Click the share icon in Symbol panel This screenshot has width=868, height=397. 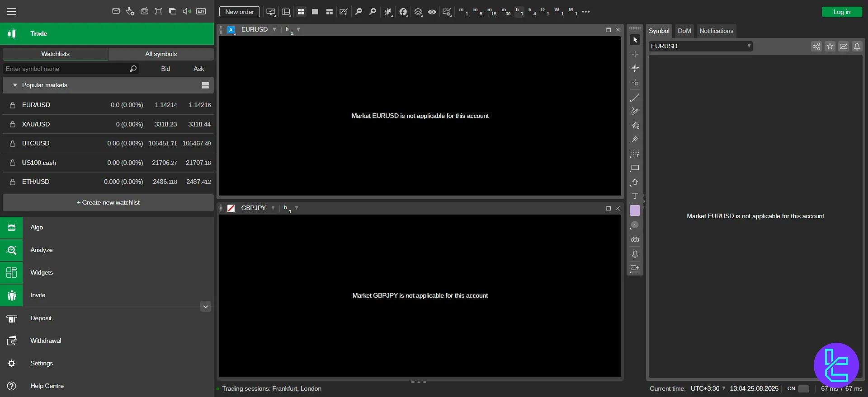pos(816,47)
